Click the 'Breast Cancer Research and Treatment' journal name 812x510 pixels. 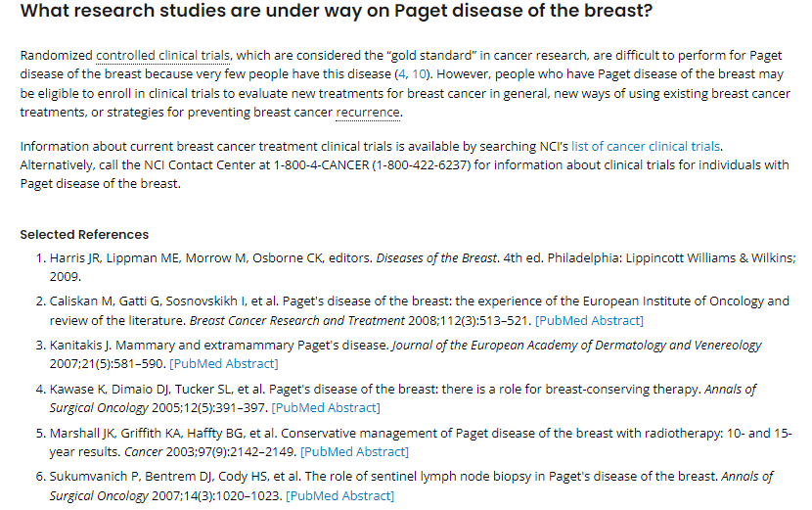(x=297, y=321)
